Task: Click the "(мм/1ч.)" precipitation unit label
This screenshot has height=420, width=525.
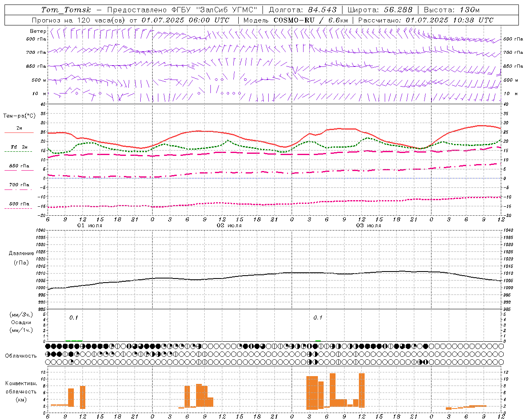Action: point(21,330)
